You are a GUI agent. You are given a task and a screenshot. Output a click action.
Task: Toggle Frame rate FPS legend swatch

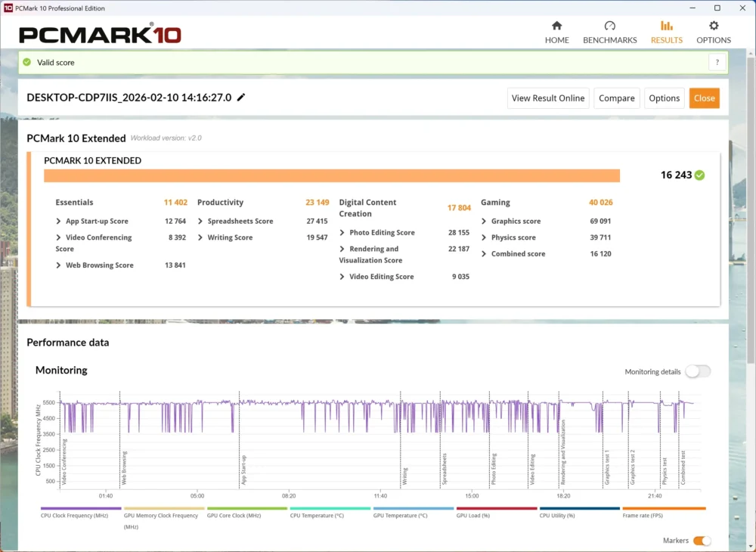point(664,508)
